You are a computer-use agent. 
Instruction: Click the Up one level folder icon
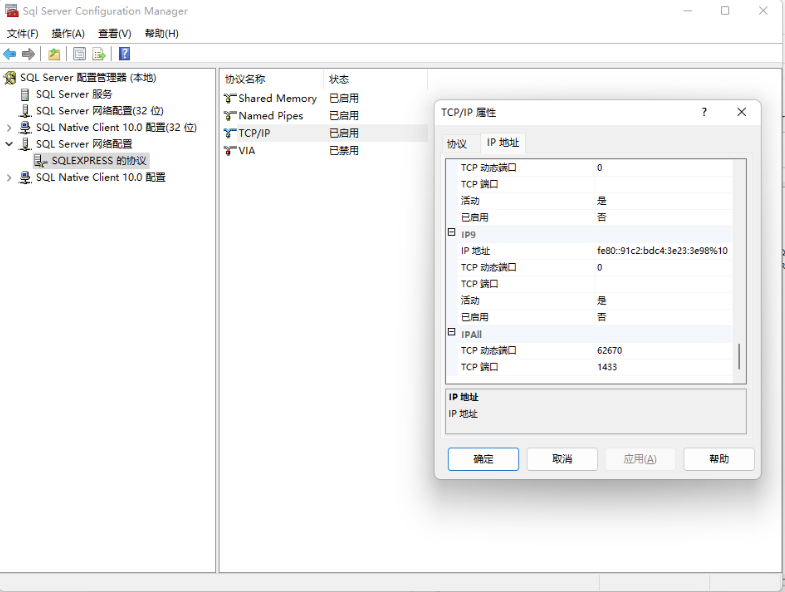[54, 54]
